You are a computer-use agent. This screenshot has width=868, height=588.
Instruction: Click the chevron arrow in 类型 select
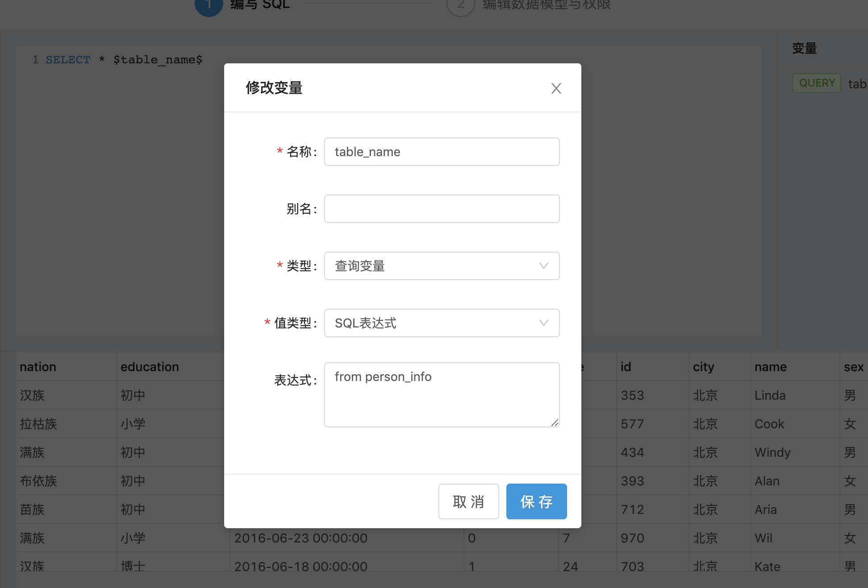click(x=543, y=266)
